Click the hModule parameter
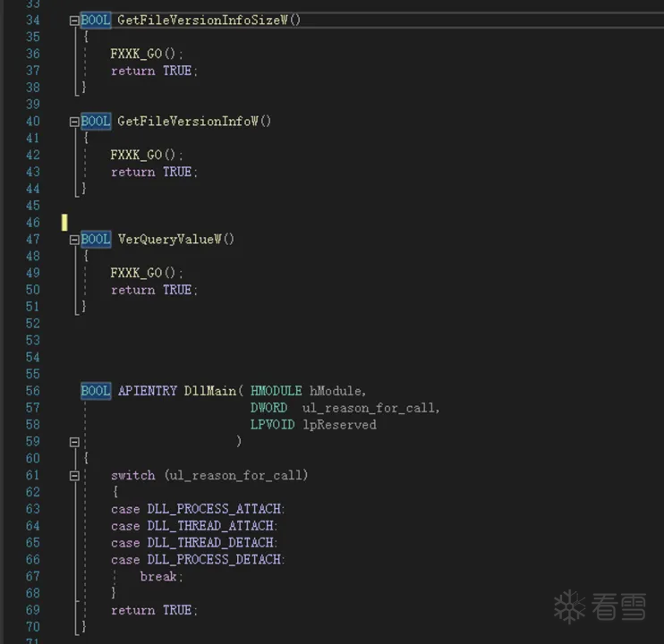Screen dimensions: 664x644 tap(336, 391)
